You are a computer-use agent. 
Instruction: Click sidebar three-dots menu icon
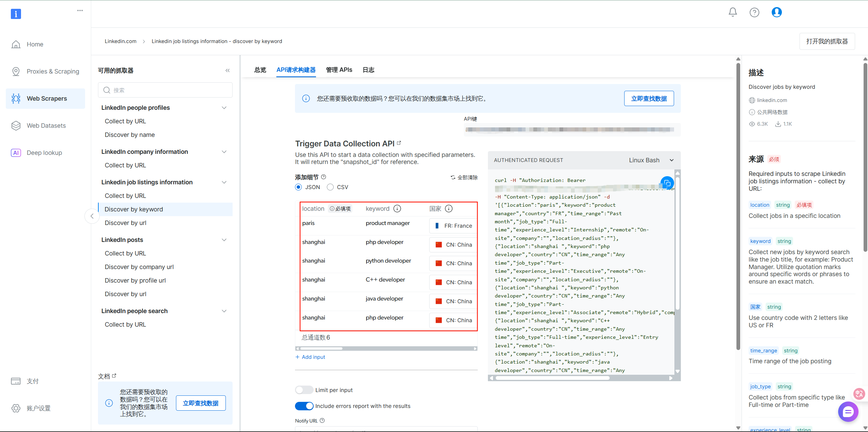(x=80, y=11)
